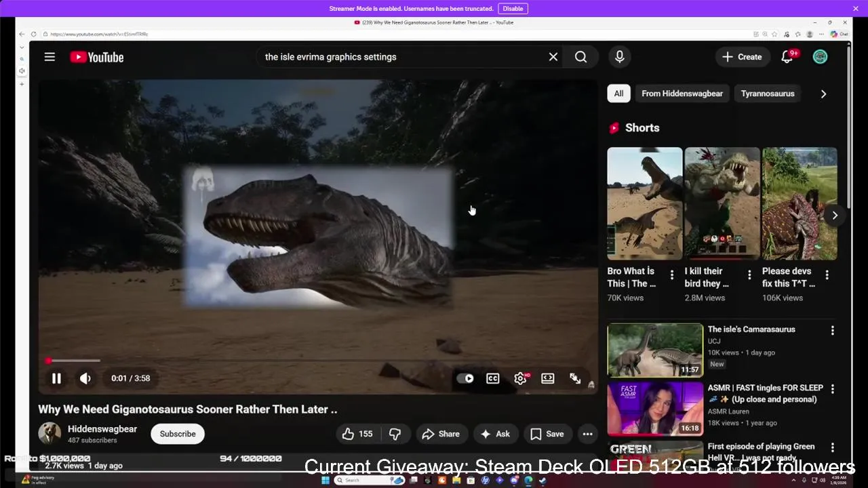Show more Shorts with the right arrow
This screenshot has height=488, width=868.
(835, 215)
